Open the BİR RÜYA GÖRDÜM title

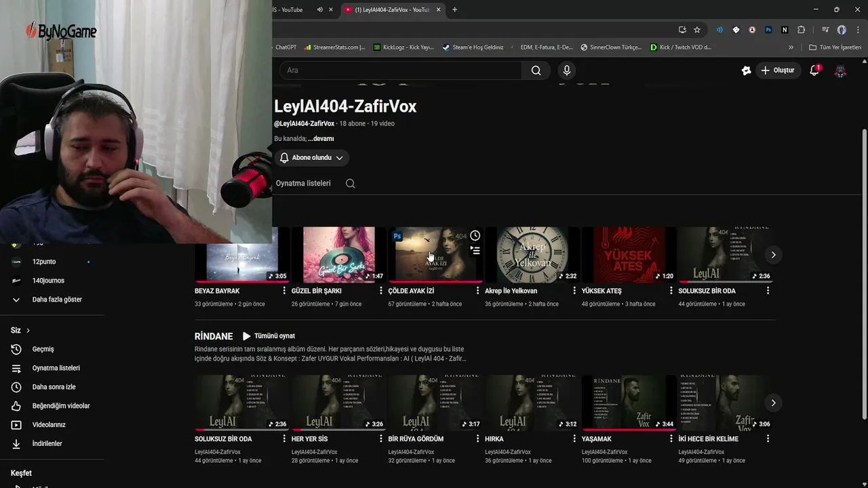[x=416, y=439]
